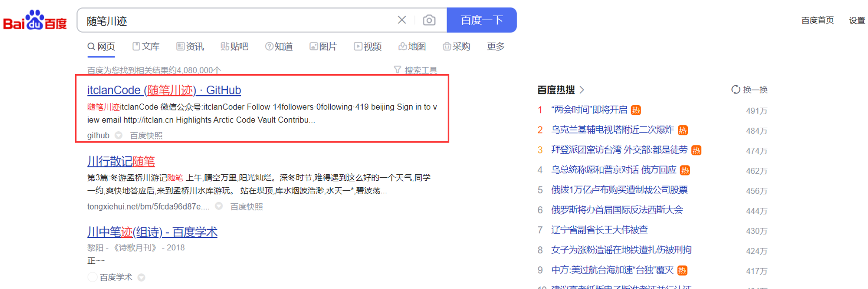The width and height of the screenshot is (868, 289).
Task: Open the 设置 menu
Action: [857, 20]
